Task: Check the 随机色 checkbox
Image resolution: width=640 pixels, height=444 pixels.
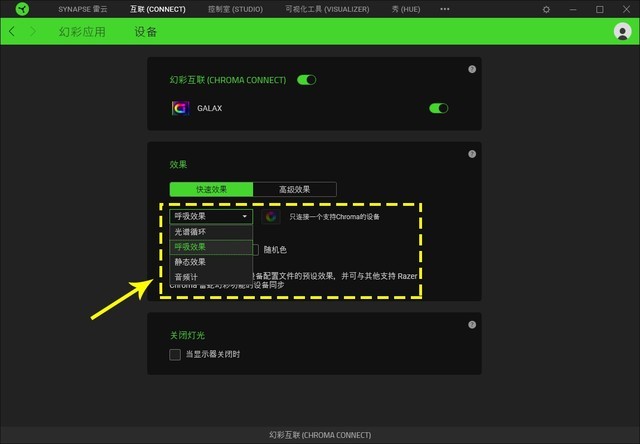Action: coord(256,250)
